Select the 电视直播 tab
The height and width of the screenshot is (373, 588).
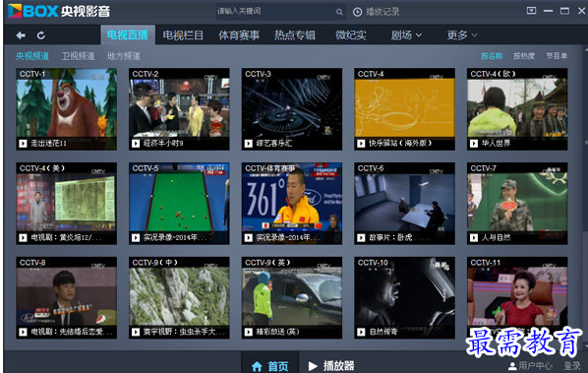(128, 34)
